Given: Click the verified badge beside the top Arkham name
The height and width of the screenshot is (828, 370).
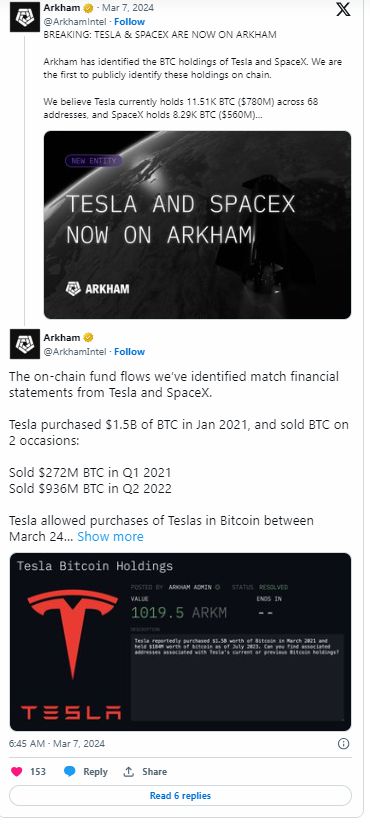Looking at the screenshot, I should 88,8.
